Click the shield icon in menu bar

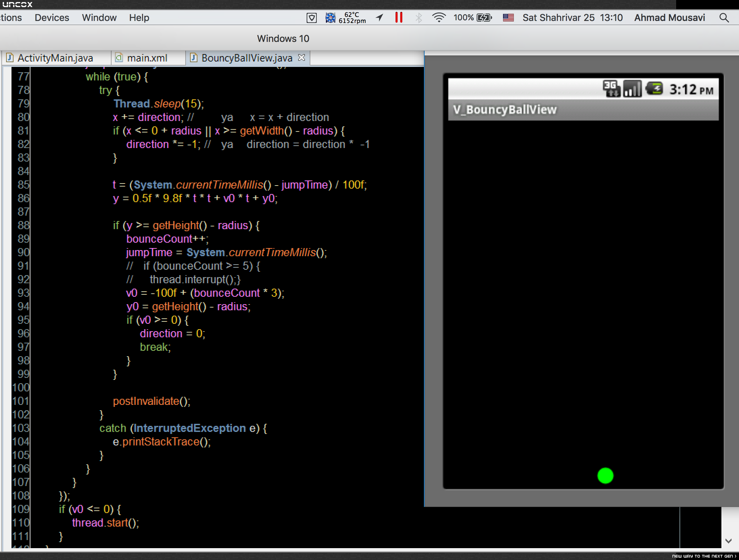311,18
